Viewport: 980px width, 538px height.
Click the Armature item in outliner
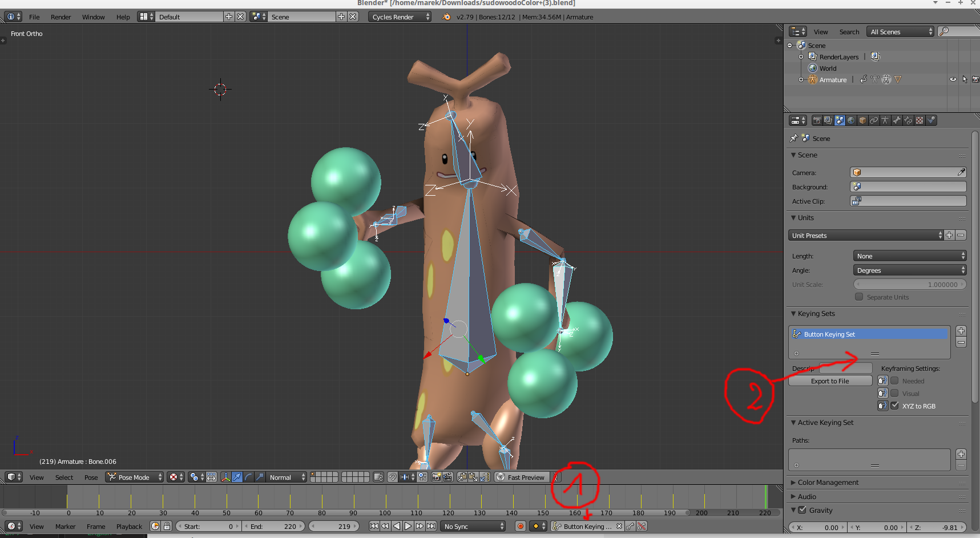[x=833, y=80]
